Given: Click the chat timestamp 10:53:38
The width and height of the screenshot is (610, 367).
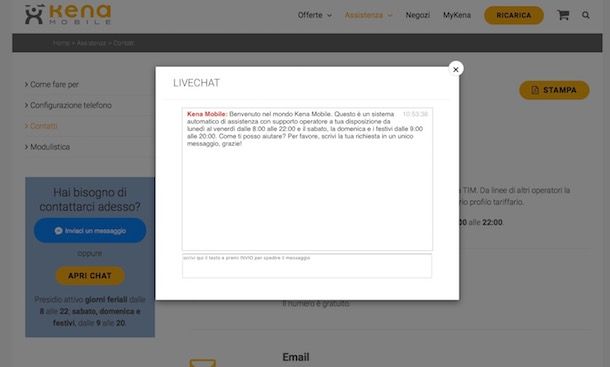Looking at the screenshot, I should [415, 114].
